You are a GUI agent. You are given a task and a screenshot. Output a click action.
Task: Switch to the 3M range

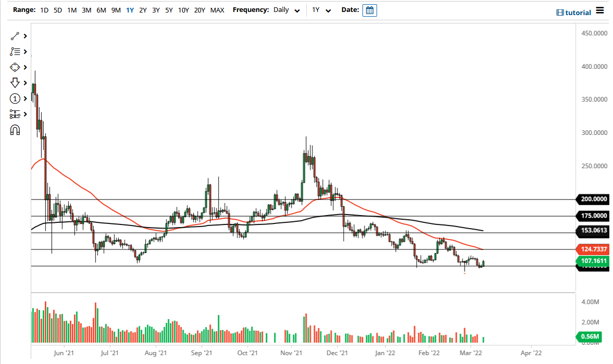(86, 9)
